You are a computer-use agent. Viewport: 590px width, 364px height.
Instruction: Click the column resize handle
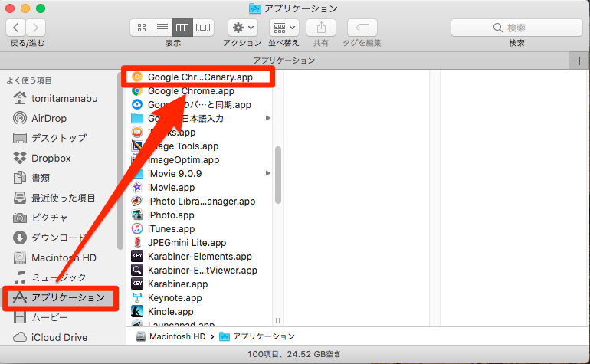(277, 321)
